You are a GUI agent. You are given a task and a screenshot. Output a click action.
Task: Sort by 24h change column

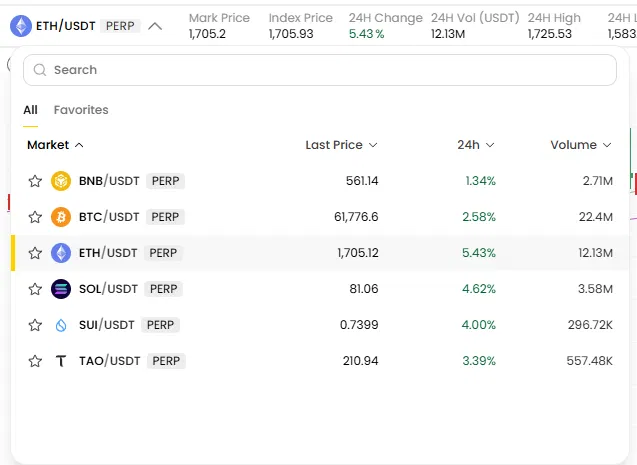click(x=476, y=145)
